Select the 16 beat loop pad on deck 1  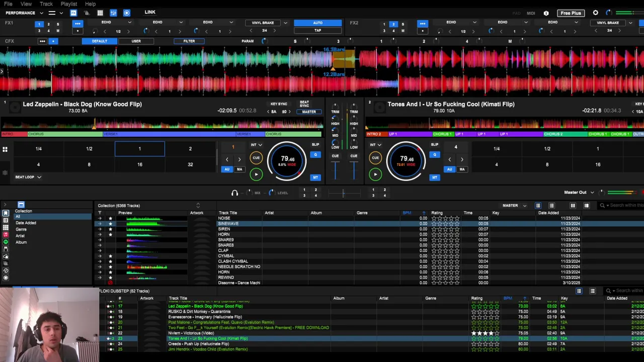pyautogui.click(x=139, y=164)
